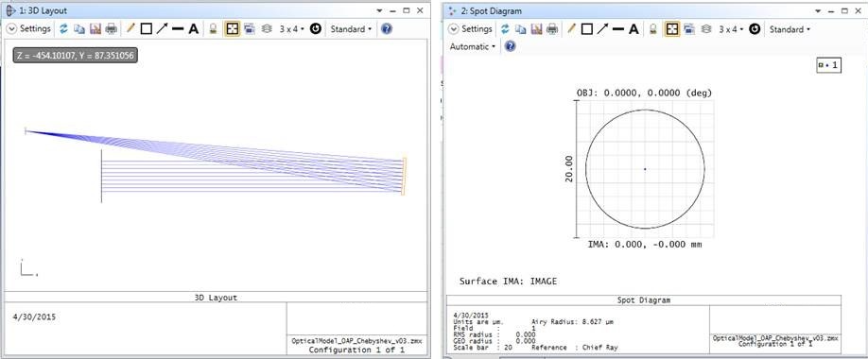This screenshot has width=868, height=359.
Task: Refresh the 3D Layout window
Action: (63, 28)
